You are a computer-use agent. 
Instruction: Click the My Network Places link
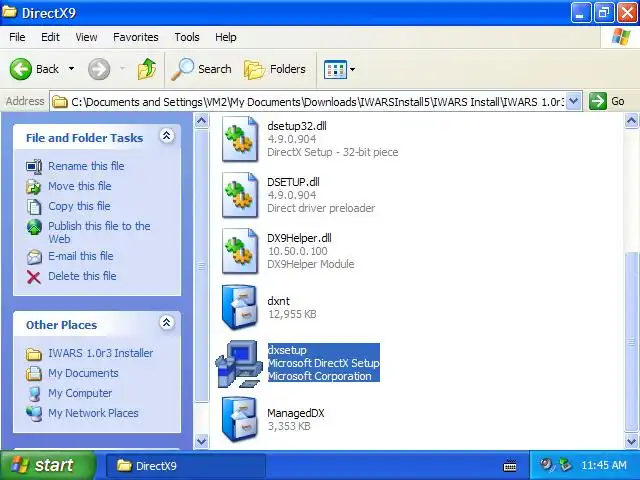[93, 413]
